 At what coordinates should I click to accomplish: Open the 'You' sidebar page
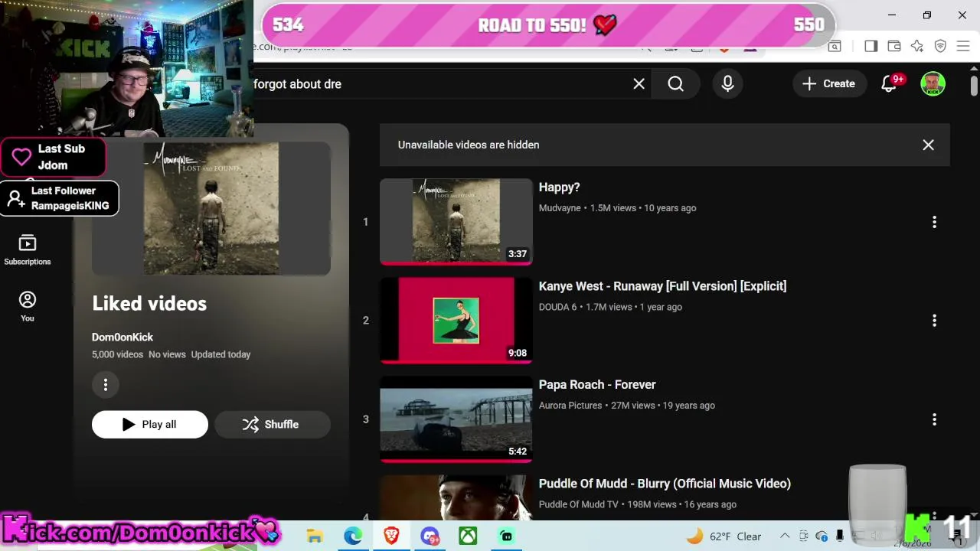[x=28, y=306]
